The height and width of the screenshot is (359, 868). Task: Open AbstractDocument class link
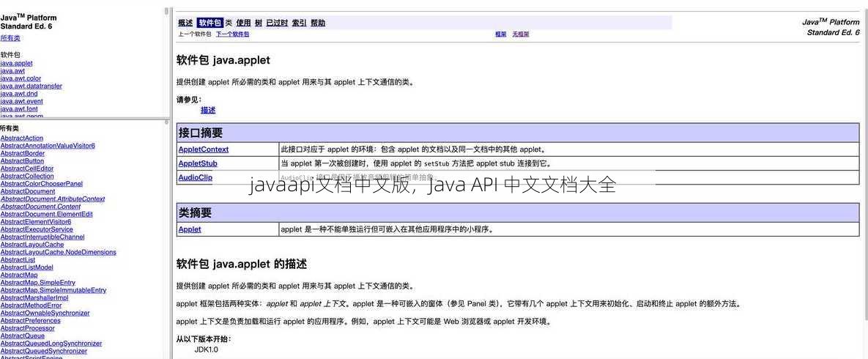pos(28,191)
